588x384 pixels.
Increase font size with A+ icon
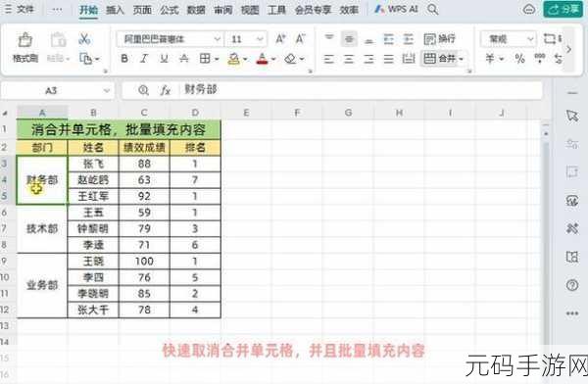point(280,38)
